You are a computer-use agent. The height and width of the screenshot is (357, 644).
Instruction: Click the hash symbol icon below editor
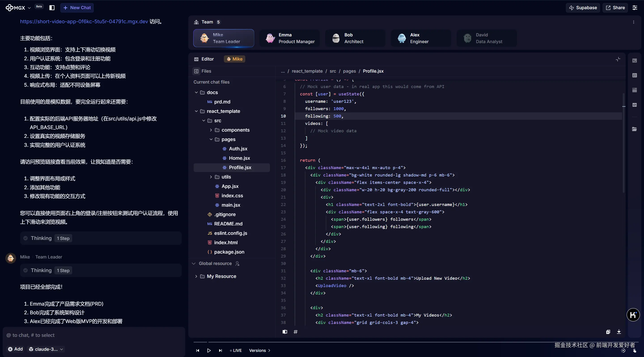pos(295,332)
